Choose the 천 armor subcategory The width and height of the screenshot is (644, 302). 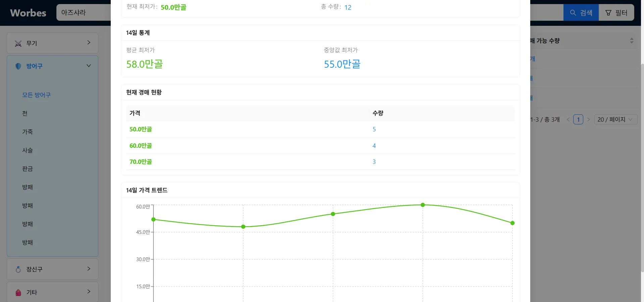click(25, 114)
